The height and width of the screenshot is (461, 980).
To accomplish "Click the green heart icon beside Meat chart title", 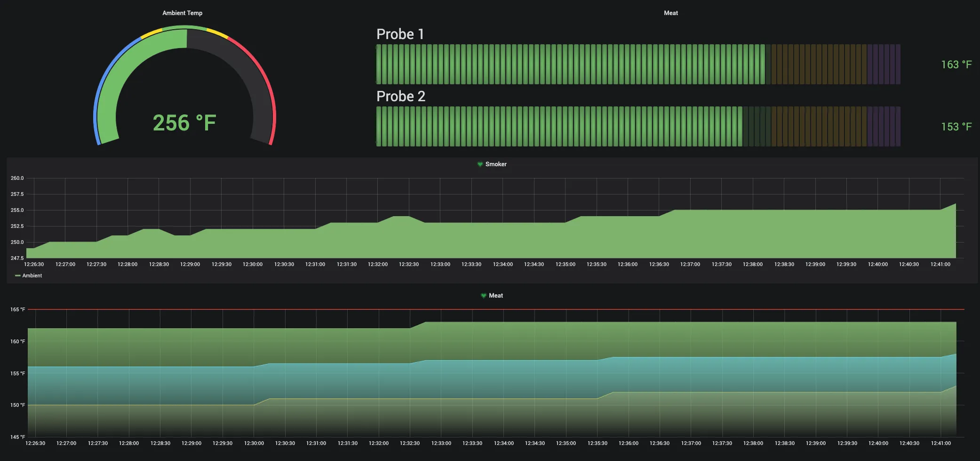I will 483,296.
